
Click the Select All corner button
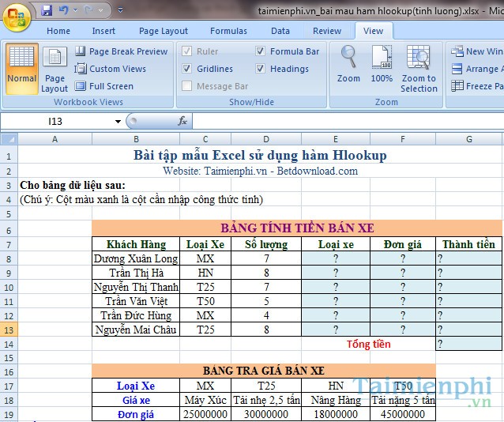point(9,139)
